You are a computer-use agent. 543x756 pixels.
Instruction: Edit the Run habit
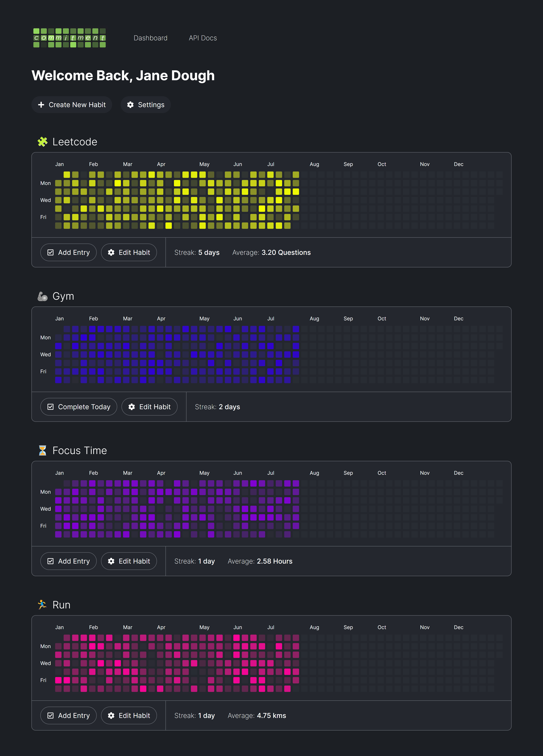(129, 715)
